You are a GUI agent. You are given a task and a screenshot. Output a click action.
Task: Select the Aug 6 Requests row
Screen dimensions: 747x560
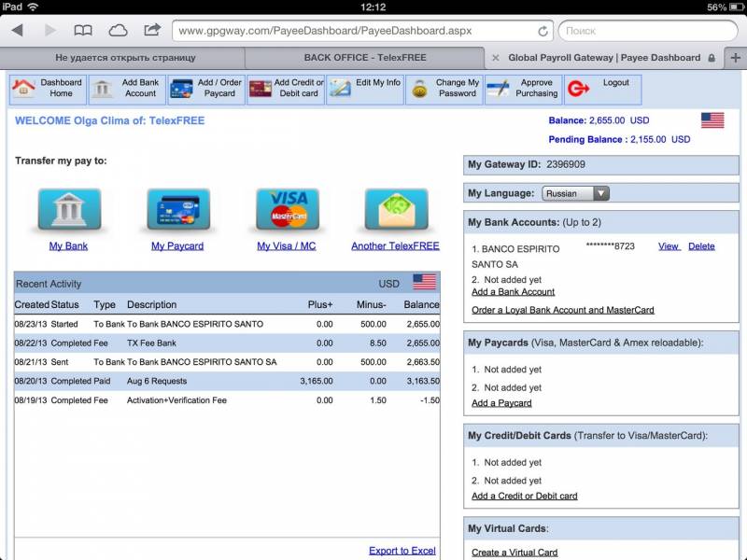coord(227,381)
